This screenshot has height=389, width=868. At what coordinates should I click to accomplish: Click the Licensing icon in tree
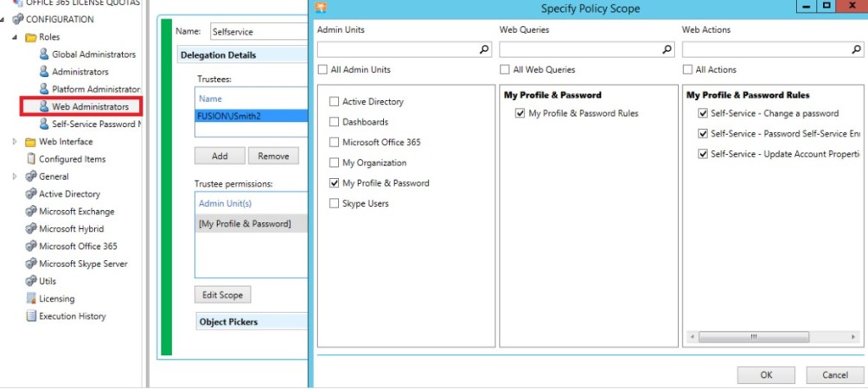[x=31, y=298]
